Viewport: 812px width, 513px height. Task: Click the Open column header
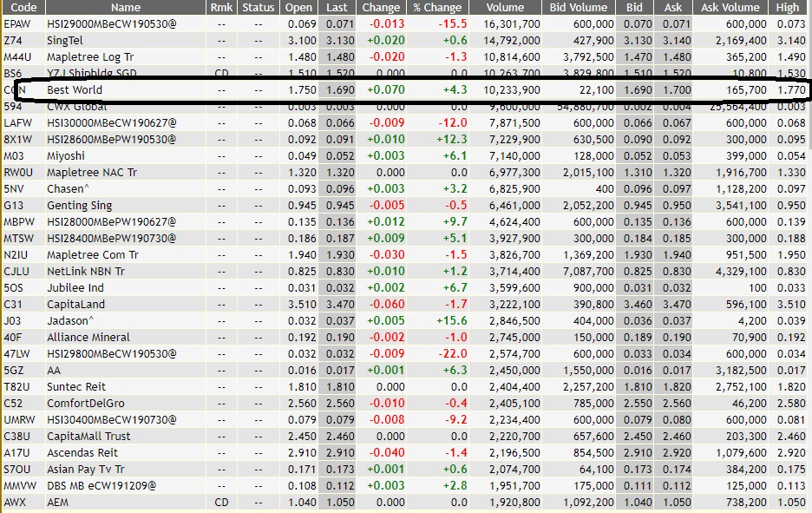298,7
